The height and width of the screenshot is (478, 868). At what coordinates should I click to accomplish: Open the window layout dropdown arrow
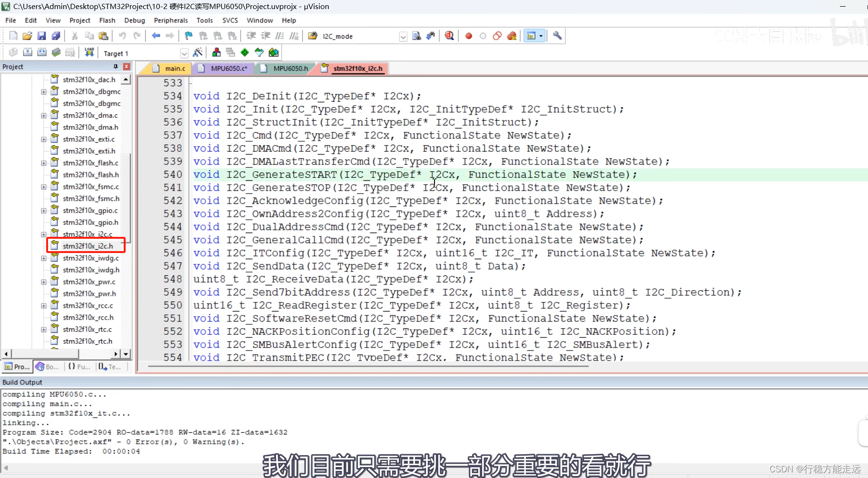541,36
